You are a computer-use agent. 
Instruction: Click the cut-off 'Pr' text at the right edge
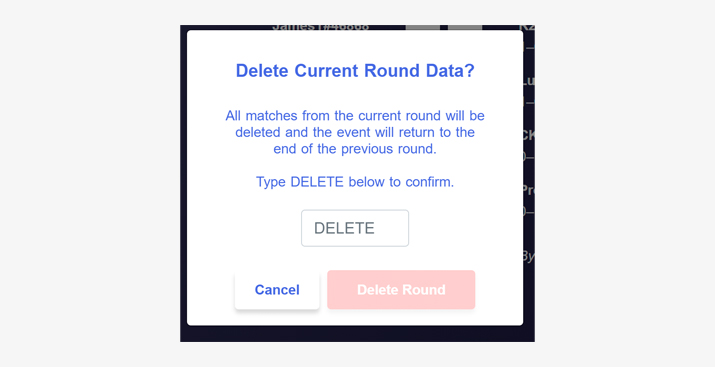528,190
